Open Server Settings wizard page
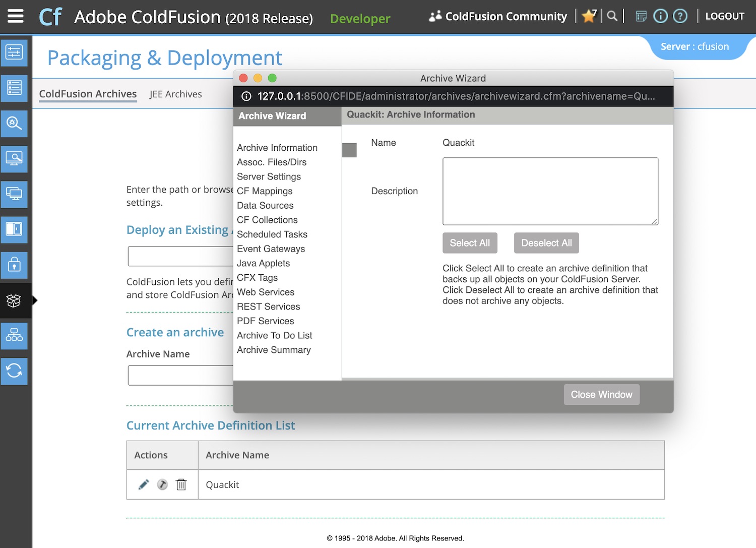 269,177
